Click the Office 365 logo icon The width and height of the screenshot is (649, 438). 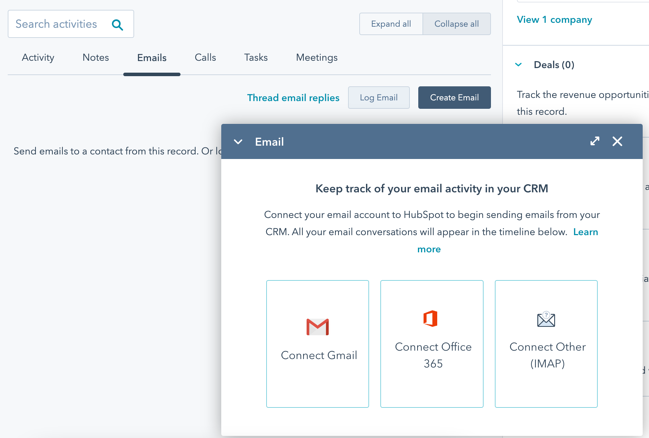[x=430, y=318]
